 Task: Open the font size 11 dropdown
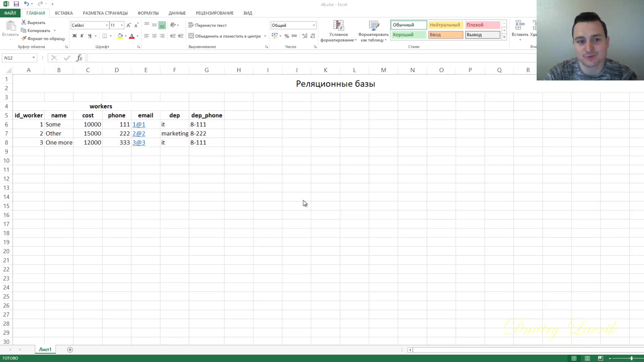[122, 25]
